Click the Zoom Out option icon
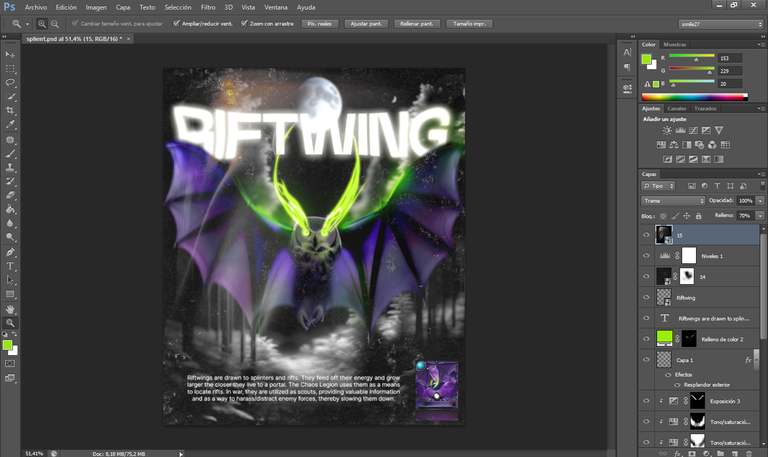Screen dimensions: 768x457 pyautogui.click(x=55, y=24)
